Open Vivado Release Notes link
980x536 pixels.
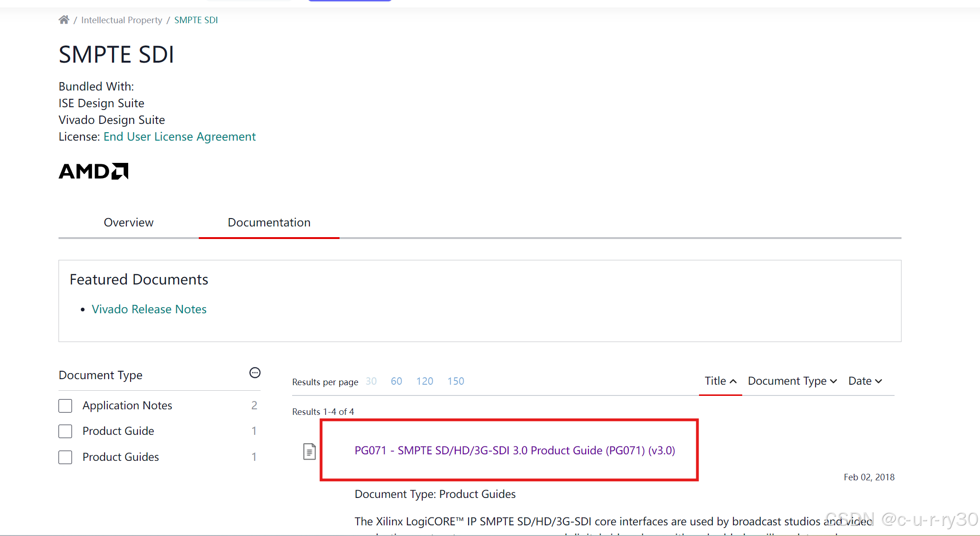(x=149, y=309)
